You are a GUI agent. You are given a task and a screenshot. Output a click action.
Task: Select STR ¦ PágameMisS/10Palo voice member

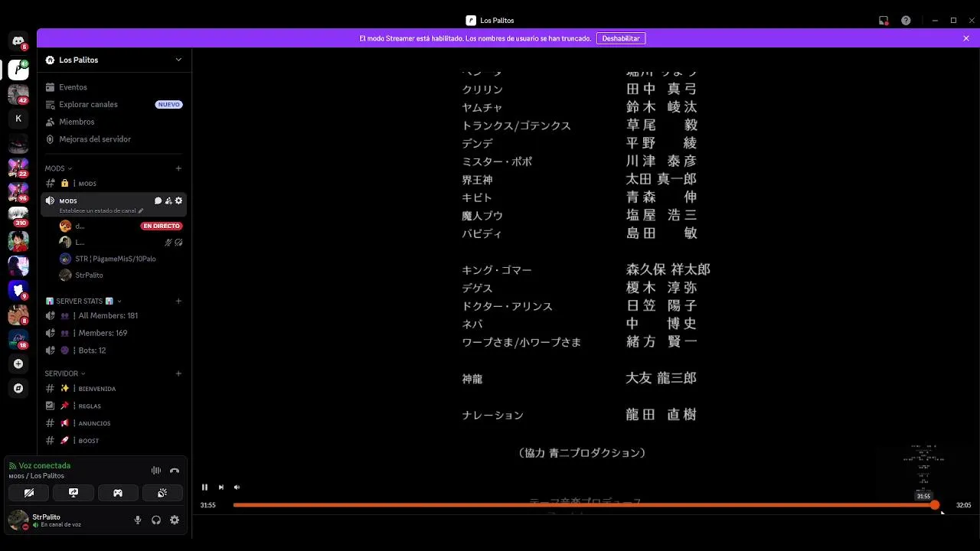tap(121, 259)
